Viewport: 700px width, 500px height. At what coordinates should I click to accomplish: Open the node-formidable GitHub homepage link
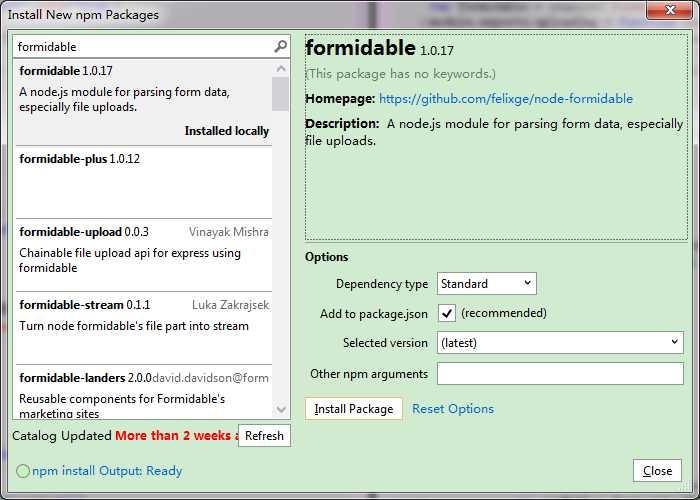point(506,99)
